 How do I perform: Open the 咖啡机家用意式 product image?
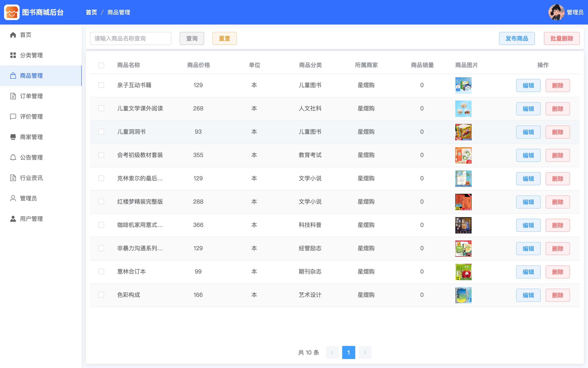click(x=463, y=225)
